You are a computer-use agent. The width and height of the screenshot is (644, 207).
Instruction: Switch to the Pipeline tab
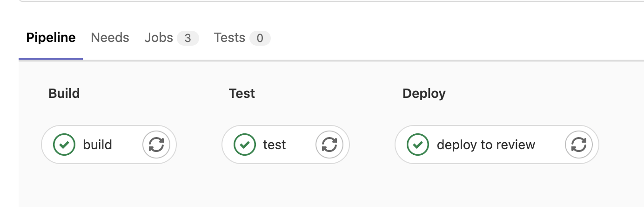coord(51,38)
